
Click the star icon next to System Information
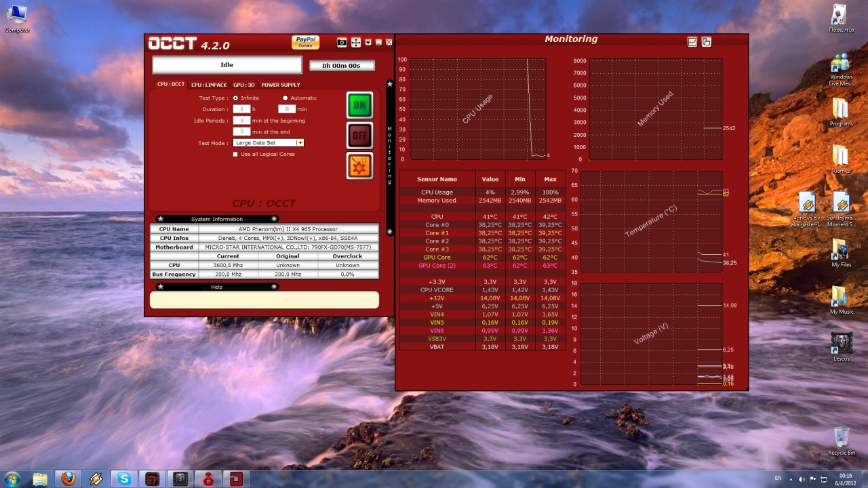coord(161,219)
